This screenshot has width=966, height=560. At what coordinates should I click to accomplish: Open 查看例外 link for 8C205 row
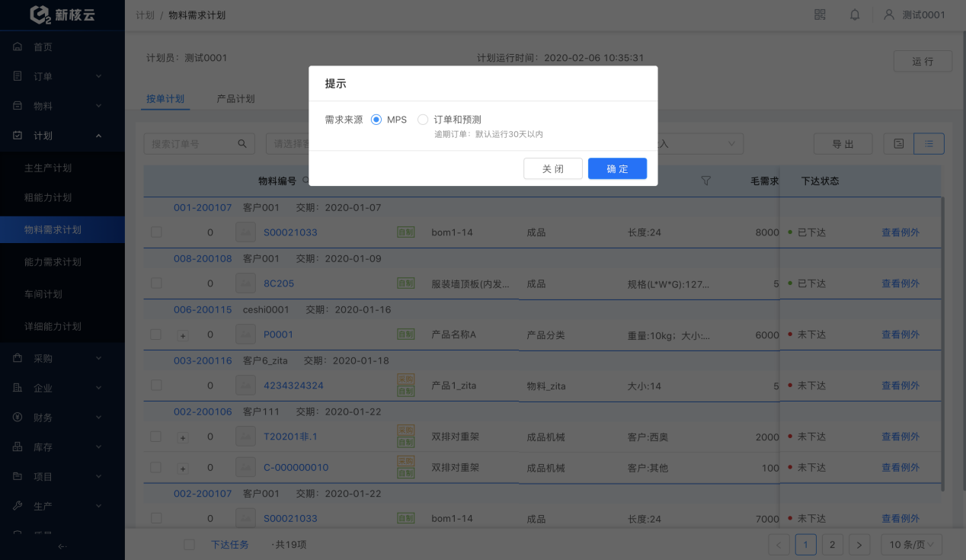pos(900,283)
